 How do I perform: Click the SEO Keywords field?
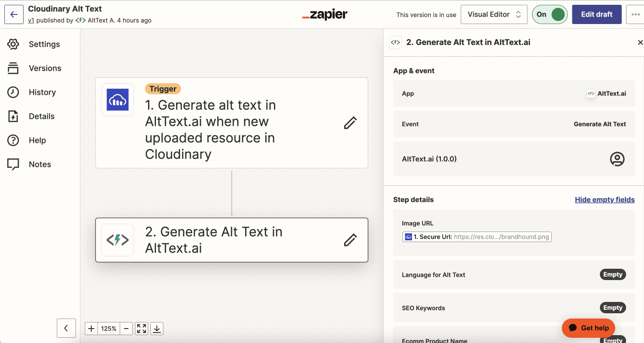(x=514, y=308)
